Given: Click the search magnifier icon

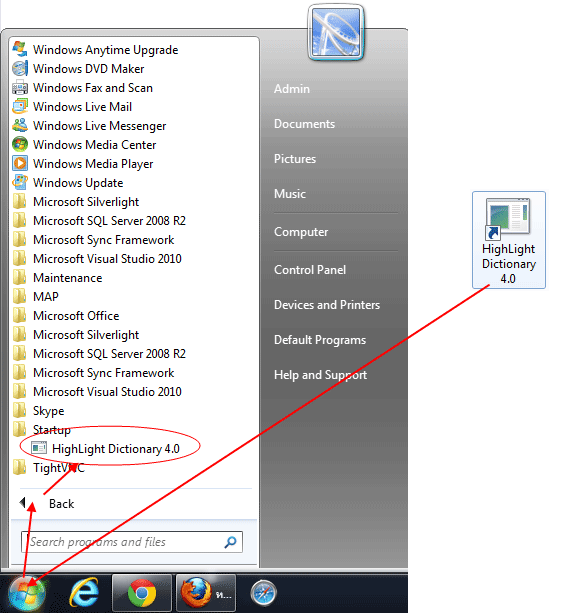Looking at the screenshot, I should [x=231, y=542].
